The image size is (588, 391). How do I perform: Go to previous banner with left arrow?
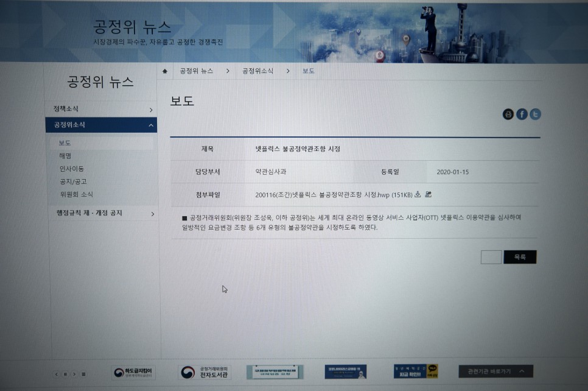[x=56, y=374]
